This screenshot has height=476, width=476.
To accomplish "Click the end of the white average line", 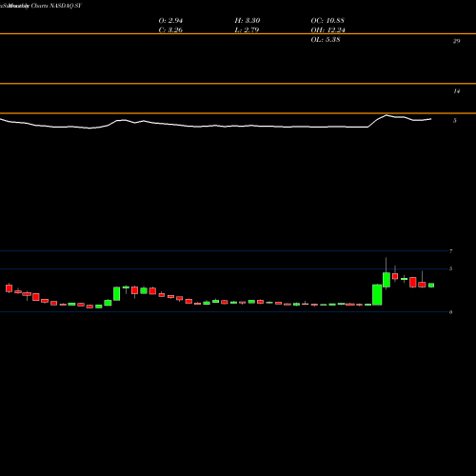I will point(431,119).
